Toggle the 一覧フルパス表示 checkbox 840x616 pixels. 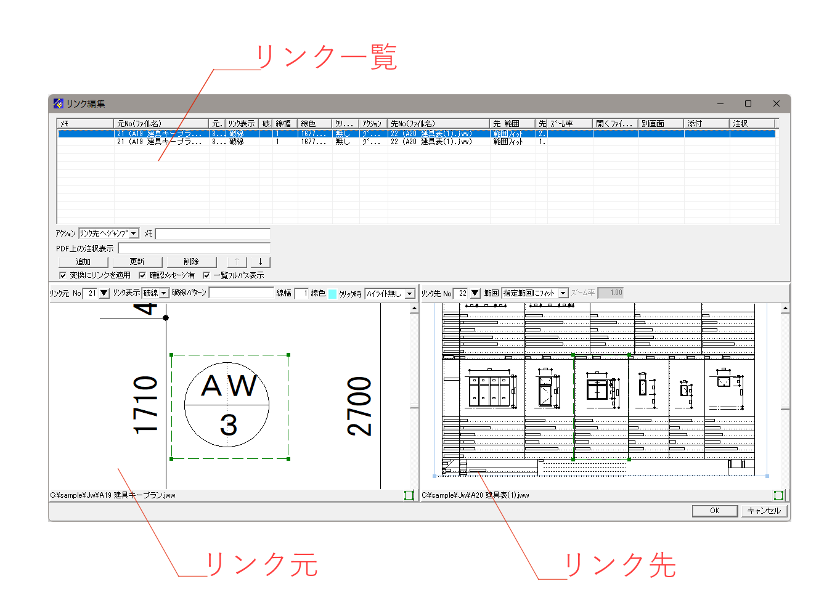coord(206,275)
